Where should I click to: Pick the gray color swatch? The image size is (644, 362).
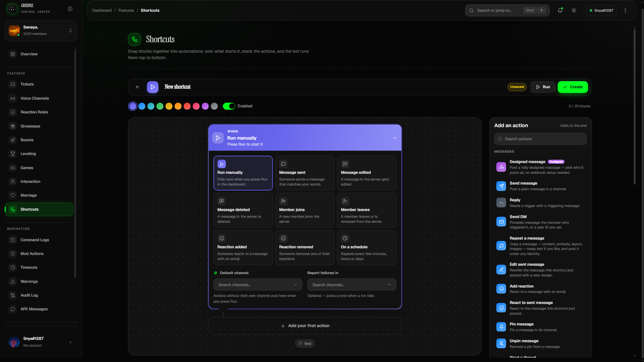coord(214,106)
